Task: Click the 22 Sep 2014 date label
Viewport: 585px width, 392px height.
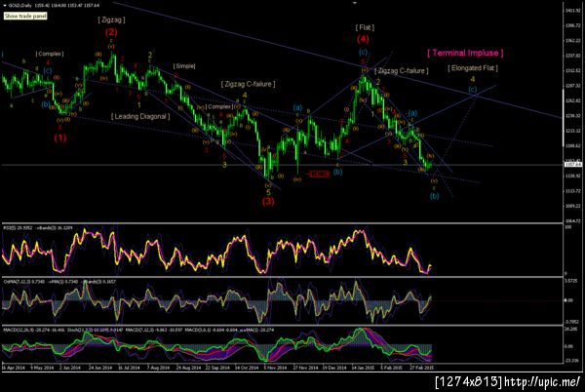Action: click(217, 368)
